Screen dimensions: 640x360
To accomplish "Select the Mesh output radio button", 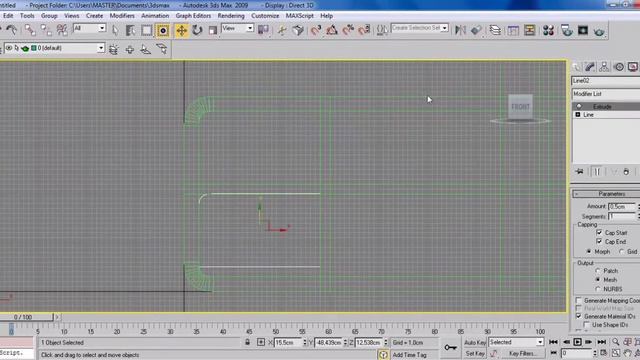I will point(598,280).
